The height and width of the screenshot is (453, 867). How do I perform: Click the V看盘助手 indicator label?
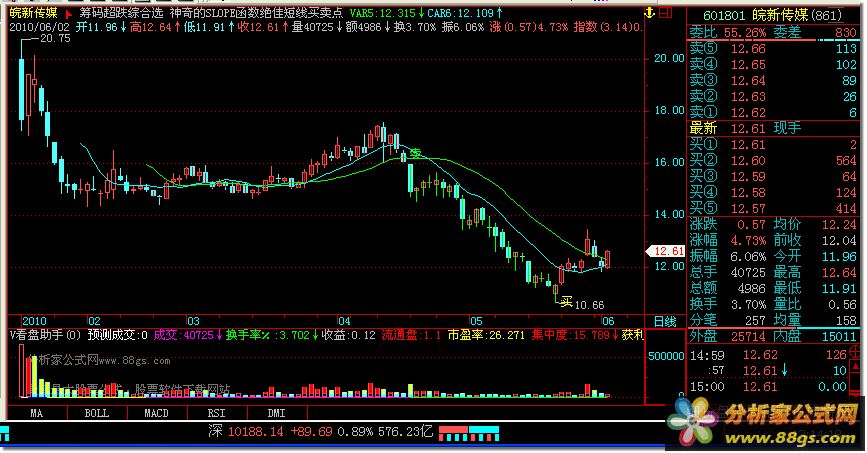click(42, 334)
